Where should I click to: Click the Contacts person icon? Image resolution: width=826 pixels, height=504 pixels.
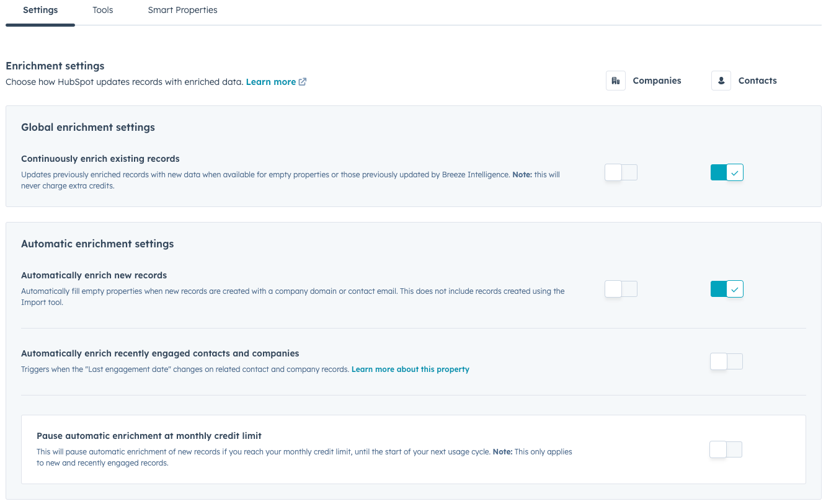721,80
